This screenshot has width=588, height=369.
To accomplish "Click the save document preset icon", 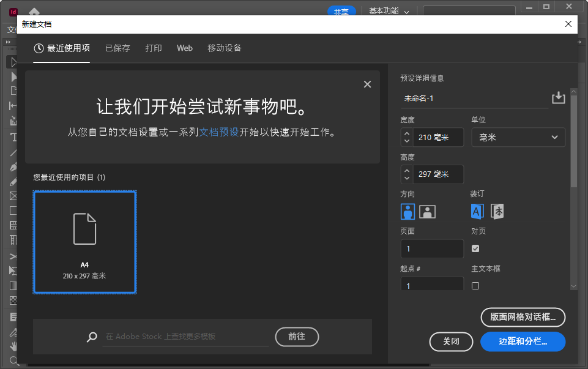I will coord(559,98).
